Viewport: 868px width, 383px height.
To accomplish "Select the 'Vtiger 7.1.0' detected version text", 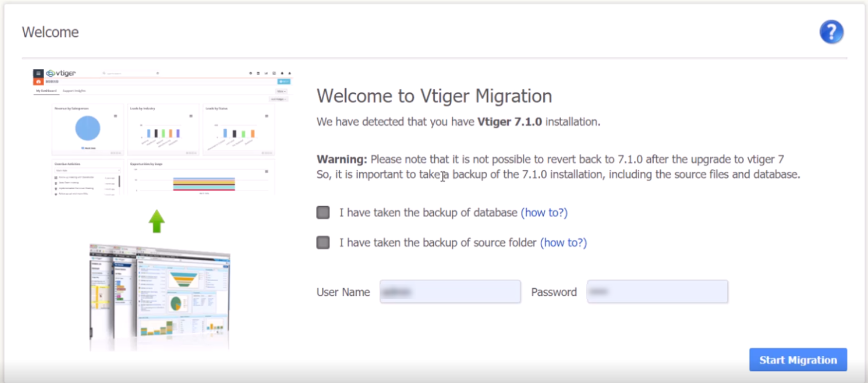I will tap(510, 122).
